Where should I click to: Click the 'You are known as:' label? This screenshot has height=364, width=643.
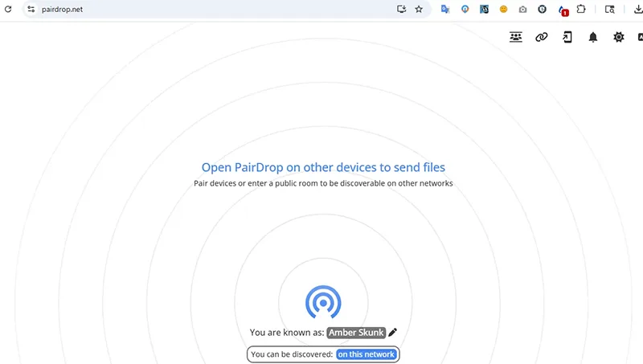click(287, 333)
